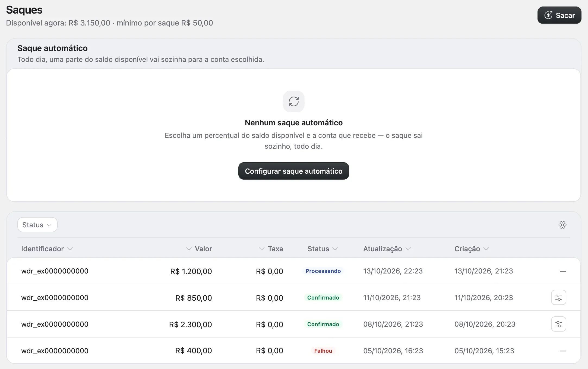
Task: Sort by Taxa column header
Action: click(271, 249)
